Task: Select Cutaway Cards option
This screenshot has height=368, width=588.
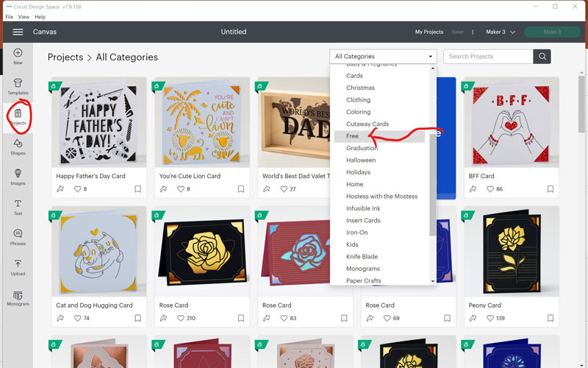Action: (367, 124)
